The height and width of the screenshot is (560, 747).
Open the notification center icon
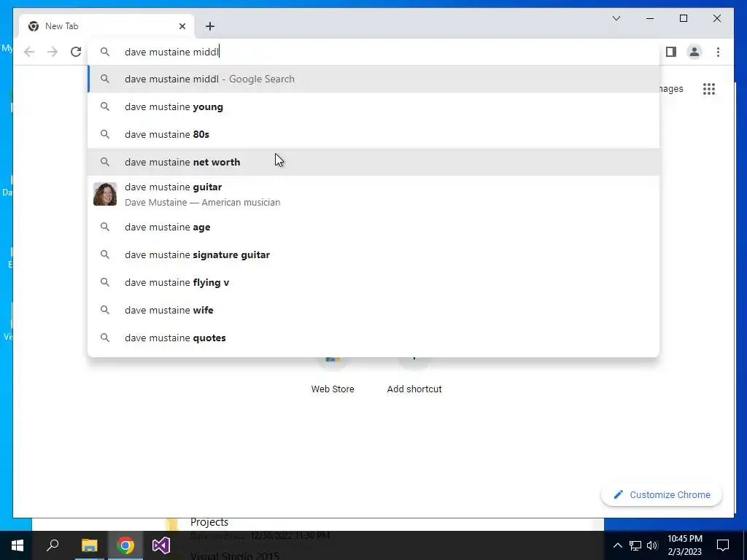[723, 545]
